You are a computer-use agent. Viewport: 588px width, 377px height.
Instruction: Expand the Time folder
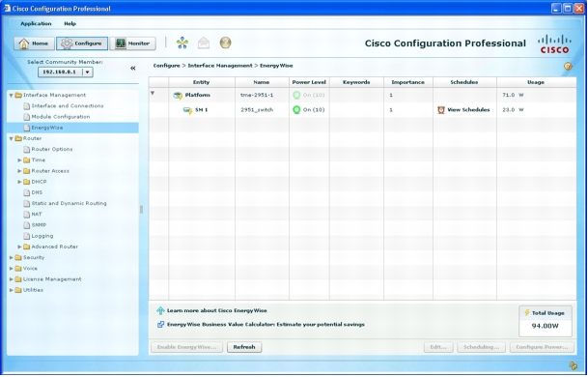tap(19, 160)
